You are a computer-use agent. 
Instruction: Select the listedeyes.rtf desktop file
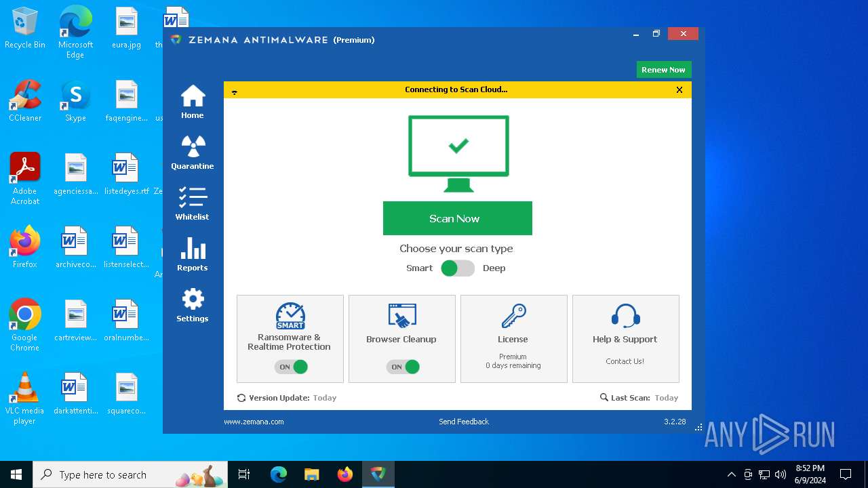click(x=127, y=175)
